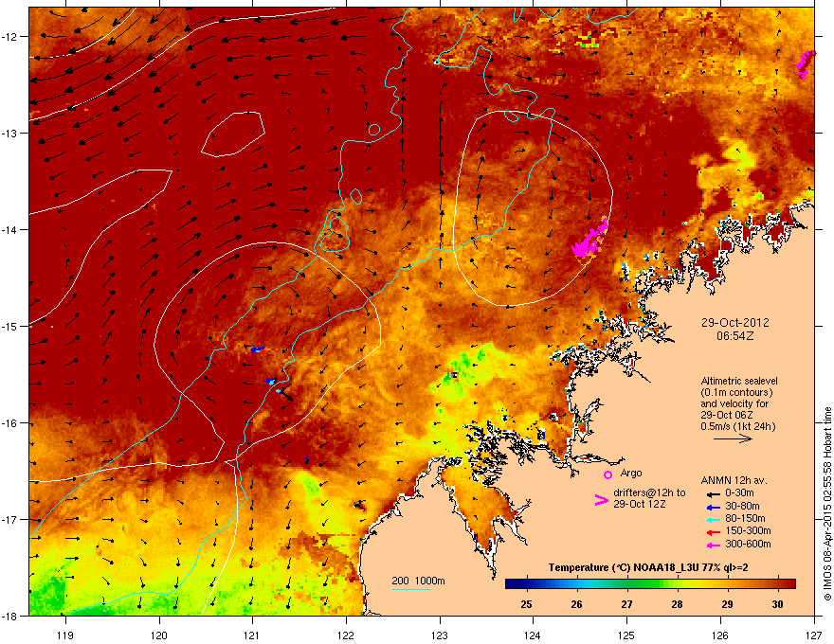Click the colorbar tick label 29
This screenshot has height=644, width=834.
(x=727, y=604)
